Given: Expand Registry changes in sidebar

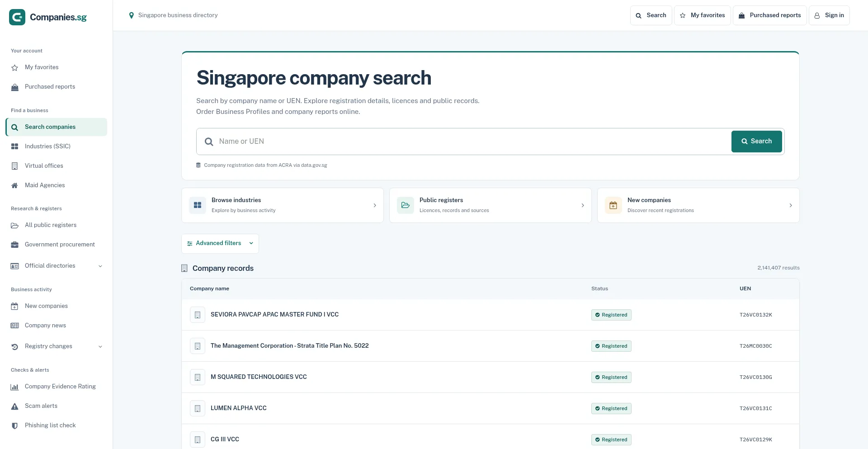Looking at the screenshot, I should click(57, 346).
